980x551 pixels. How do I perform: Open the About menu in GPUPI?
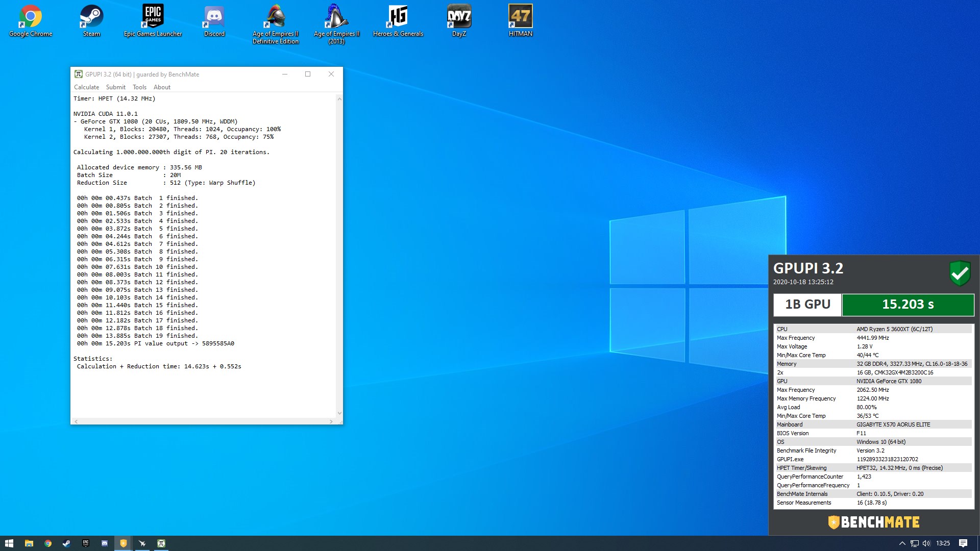tap(162, 87)
